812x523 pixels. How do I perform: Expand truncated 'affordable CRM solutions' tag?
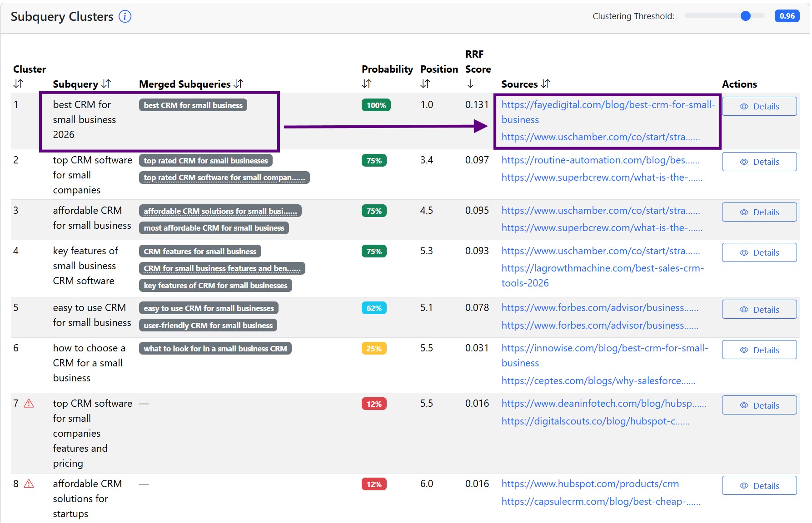(220, 211)
